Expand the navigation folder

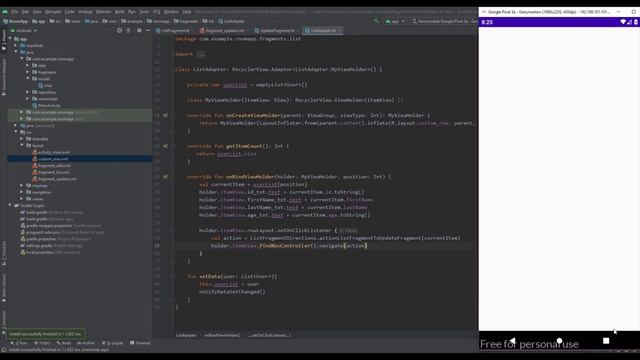click(x=22, y=192)
